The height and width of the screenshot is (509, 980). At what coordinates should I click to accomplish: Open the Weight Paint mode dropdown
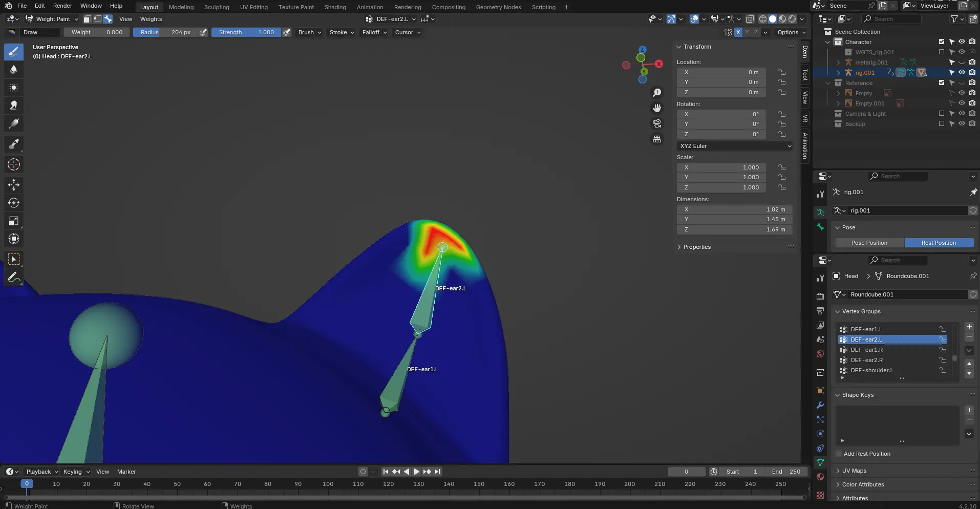(x=52, y=19)
